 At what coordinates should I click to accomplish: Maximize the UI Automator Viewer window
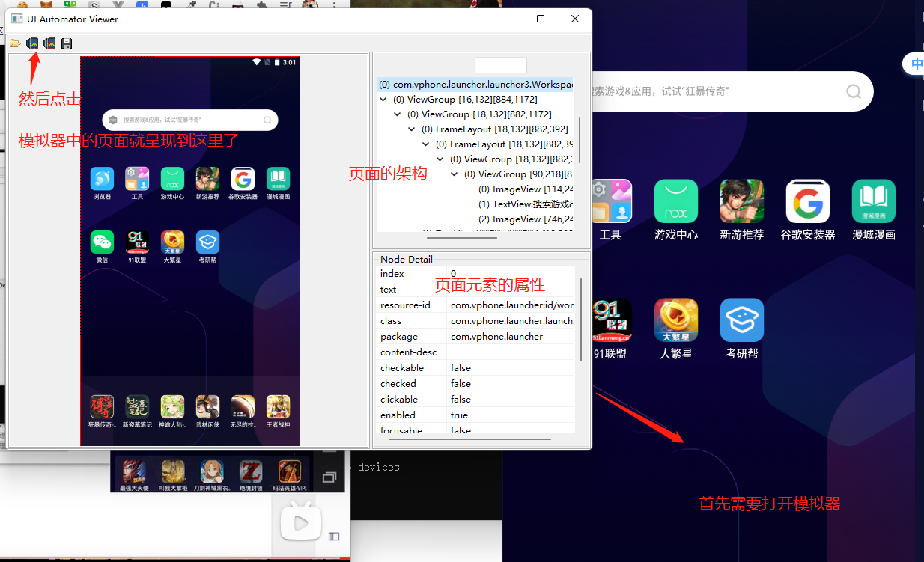[541, 19]
